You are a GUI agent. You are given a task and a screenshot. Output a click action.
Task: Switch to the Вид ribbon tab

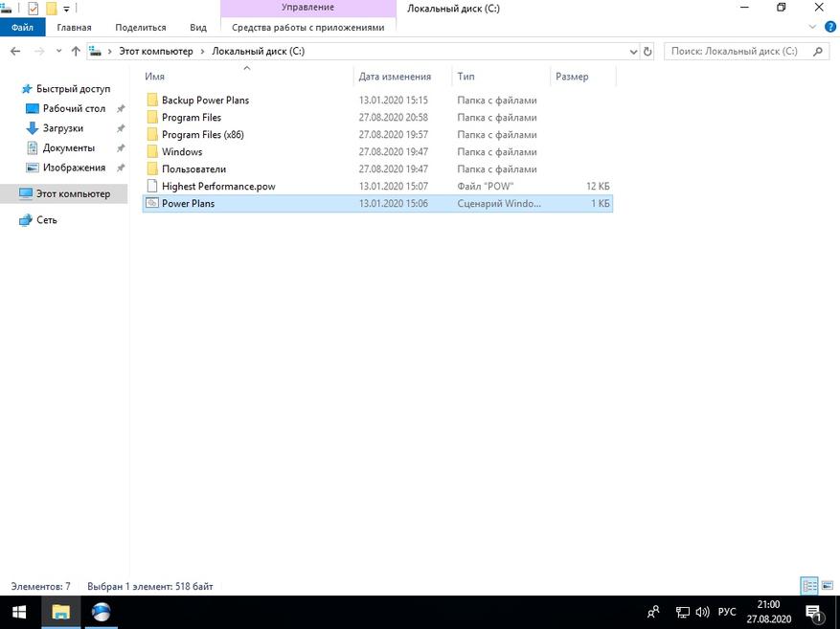click(197, 28)
